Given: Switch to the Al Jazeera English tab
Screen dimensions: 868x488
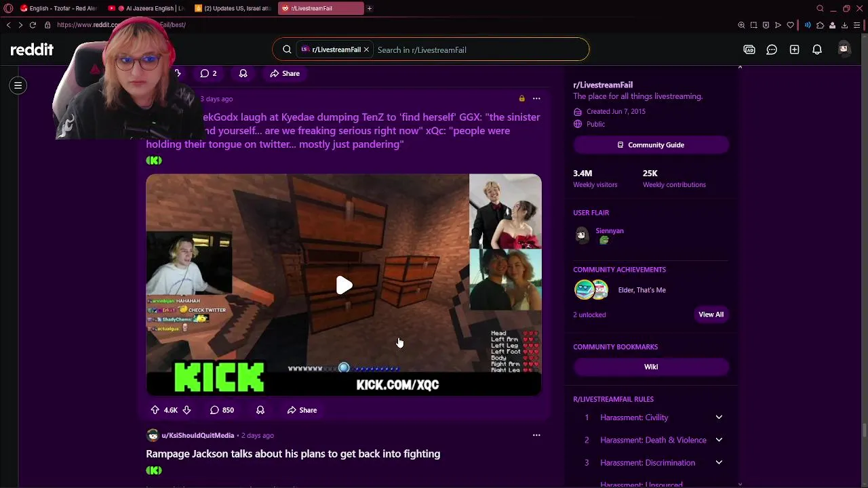Looking at the screenshot, I should 146,8.
